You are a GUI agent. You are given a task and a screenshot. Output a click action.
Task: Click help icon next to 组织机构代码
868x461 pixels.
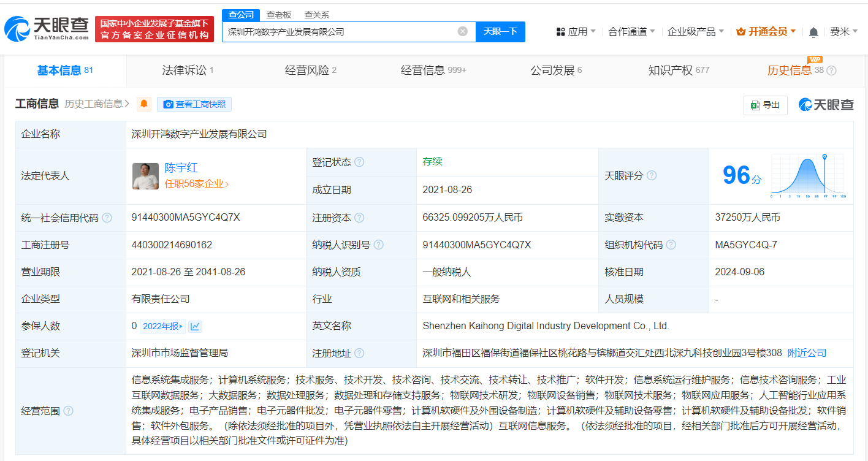[x=671, y=245]
